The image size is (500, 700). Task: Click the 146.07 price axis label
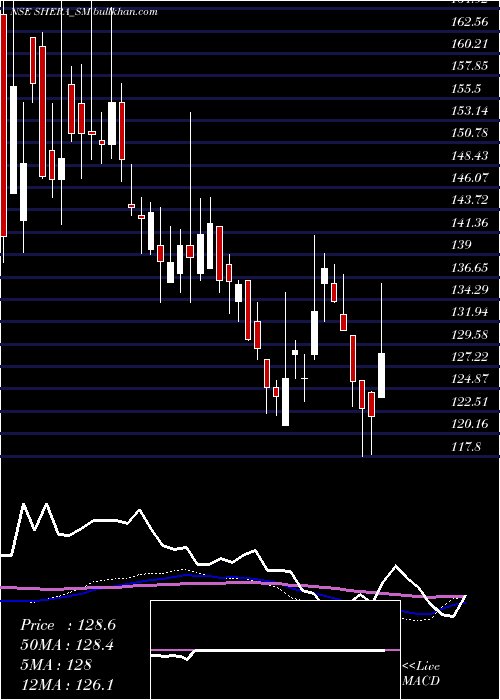coord(470,178)
